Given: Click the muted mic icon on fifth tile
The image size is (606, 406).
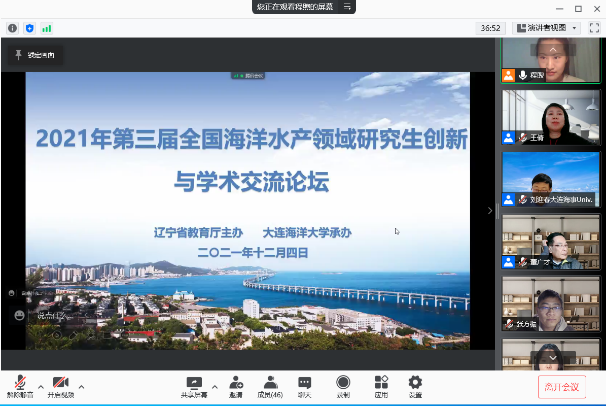Looking at the screenshot, I should coord(510,324).
